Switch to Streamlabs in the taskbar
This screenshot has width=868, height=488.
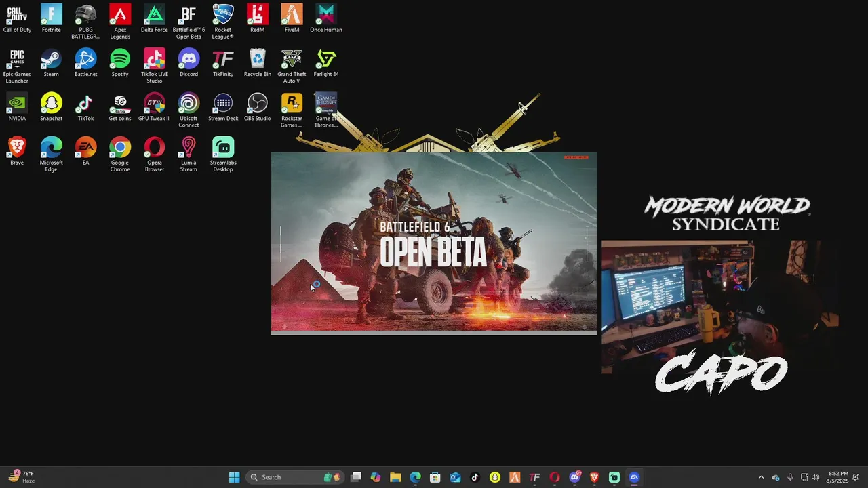point(614,477)
